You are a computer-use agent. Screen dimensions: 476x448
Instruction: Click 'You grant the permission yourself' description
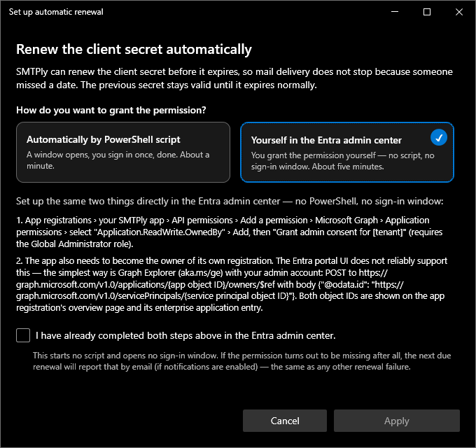point(342,161)
